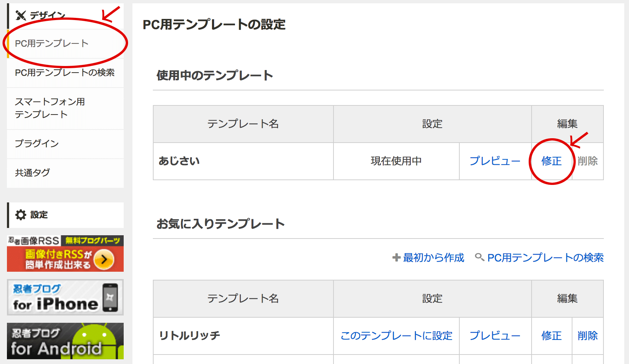Image resolution: width=629 pixels, height=364 pixels.
Task: Delete the リトルリッチ template
Action: pos(587,336)
